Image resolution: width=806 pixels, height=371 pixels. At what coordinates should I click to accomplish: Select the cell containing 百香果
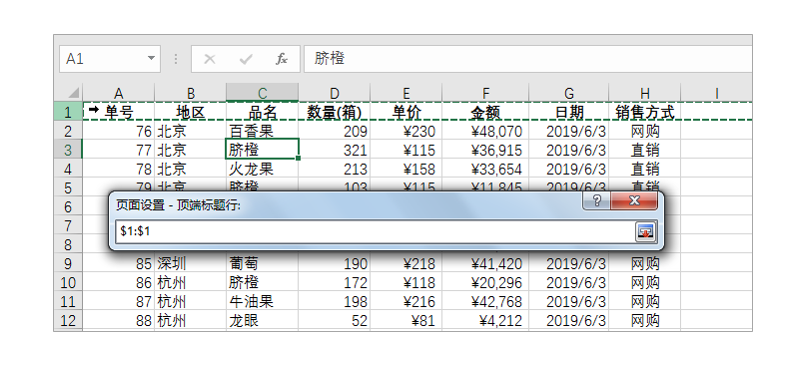pos(262,131)
